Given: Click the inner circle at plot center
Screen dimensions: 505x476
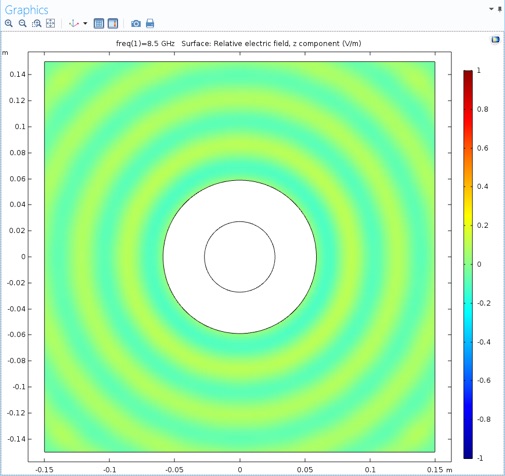Looking at the screenshot, I should [240, 257].
